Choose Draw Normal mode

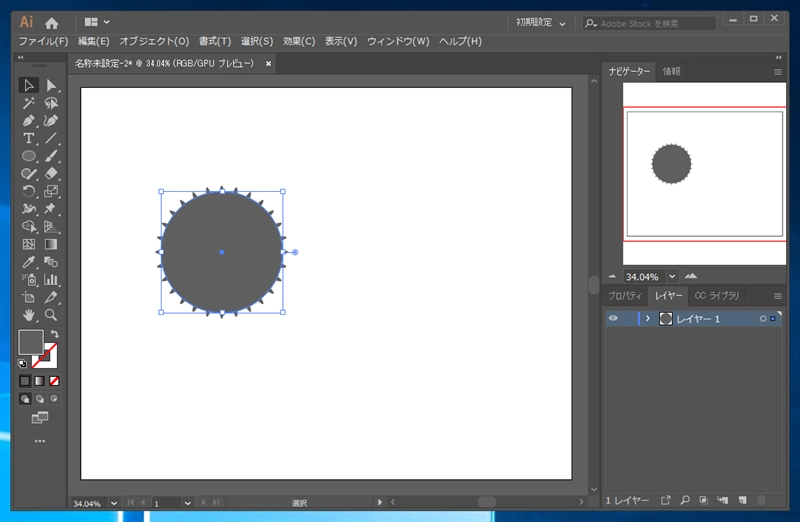tap(24, 399)
